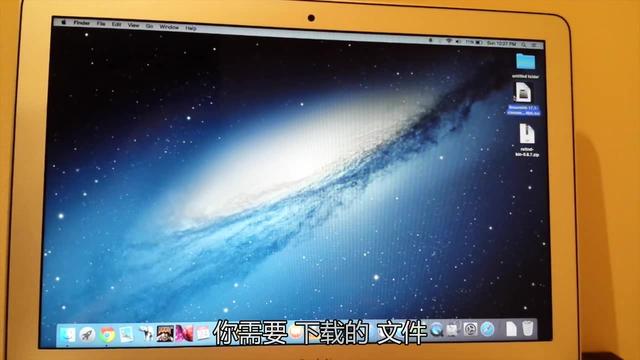Image resolution: width=640 pixels, height=360 pixels.
Task: Open Launchpad rocket icon in Dock
Action: point(87,335)
